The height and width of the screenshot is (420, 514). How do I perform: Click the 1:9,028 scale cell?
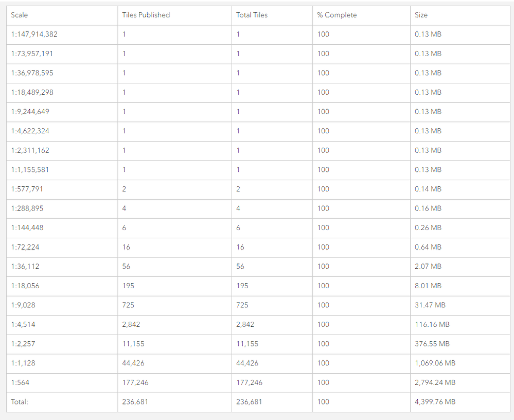pos(23,305)
